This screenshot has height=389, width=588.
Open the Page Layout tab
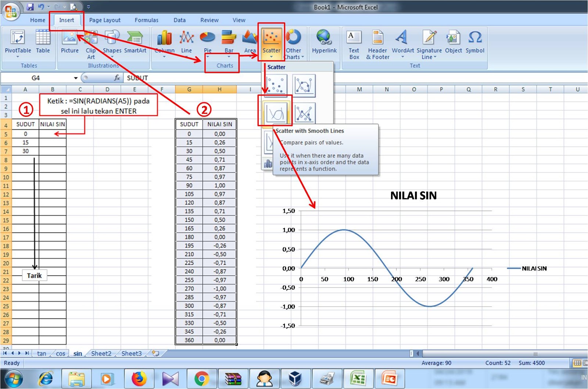click(105, 20)
